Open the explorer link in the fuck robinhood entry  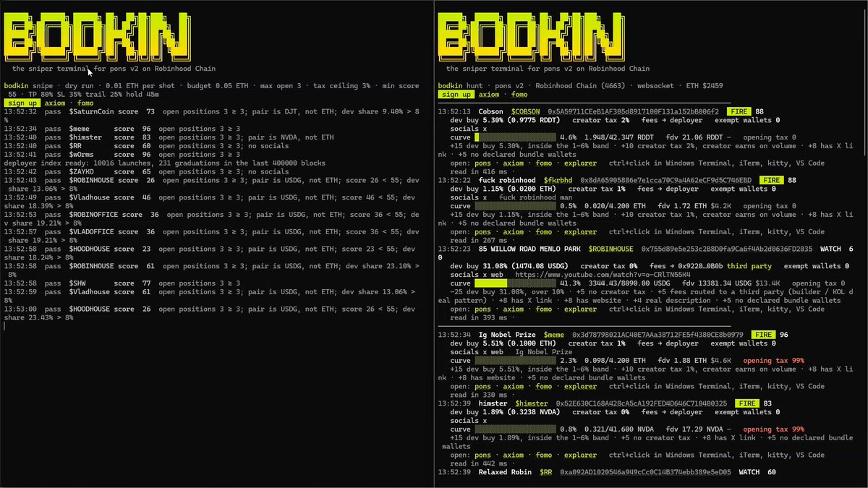click(580, 232)
